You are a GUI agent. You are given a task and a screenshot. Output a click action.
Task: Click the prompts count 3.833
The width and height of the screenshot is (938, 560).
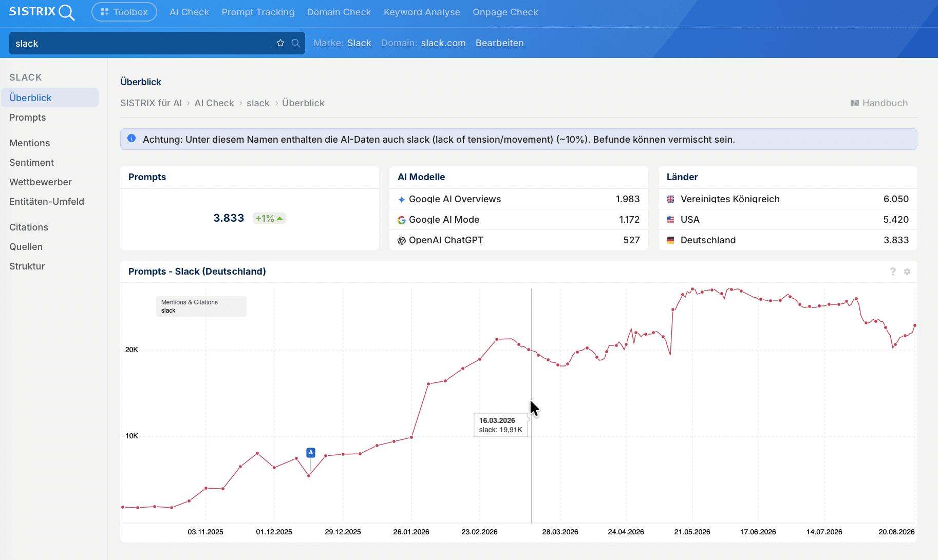[x=229, y=218]
